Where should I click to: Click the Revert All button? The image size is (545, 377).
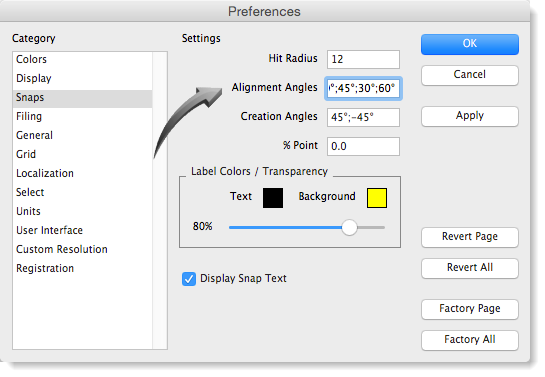(470, 268)
